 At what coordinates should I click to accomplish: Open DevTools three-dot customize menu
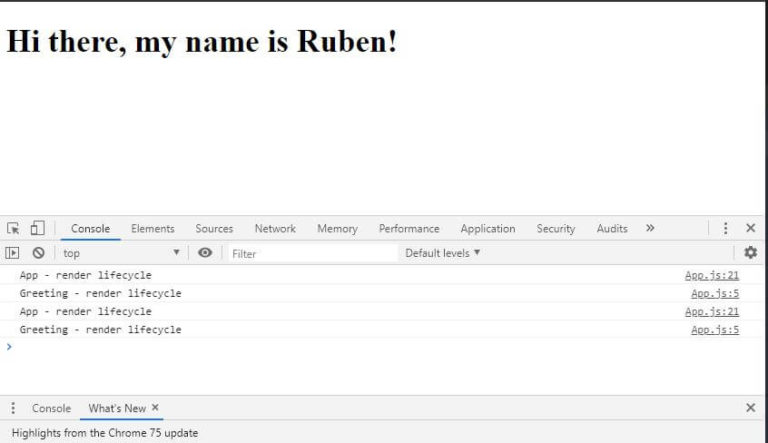point(726,228)
